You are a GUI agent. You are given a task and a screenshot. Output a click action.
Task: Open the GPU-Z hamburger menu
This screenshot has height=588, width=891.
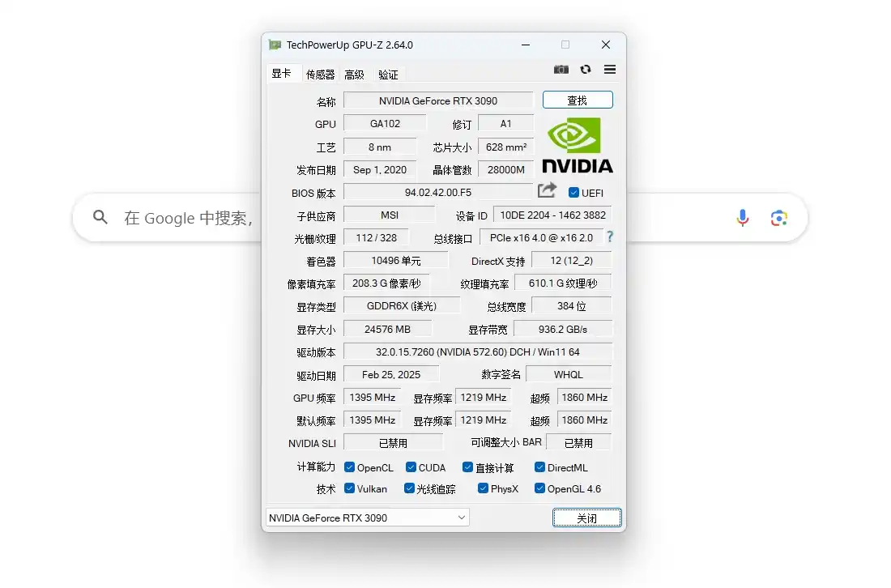pyautogui.click(x=610, y=70)
